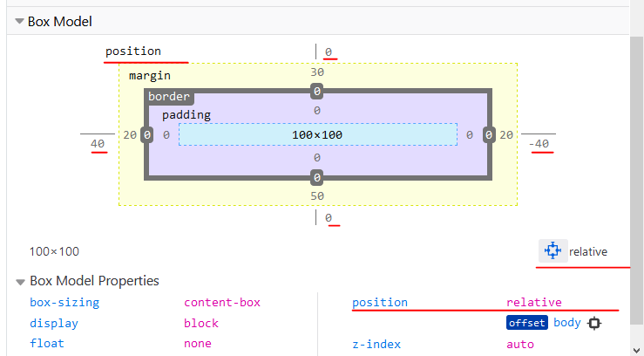
Task: Collapse the Box Model section
Action: click(x=19, y=21)
